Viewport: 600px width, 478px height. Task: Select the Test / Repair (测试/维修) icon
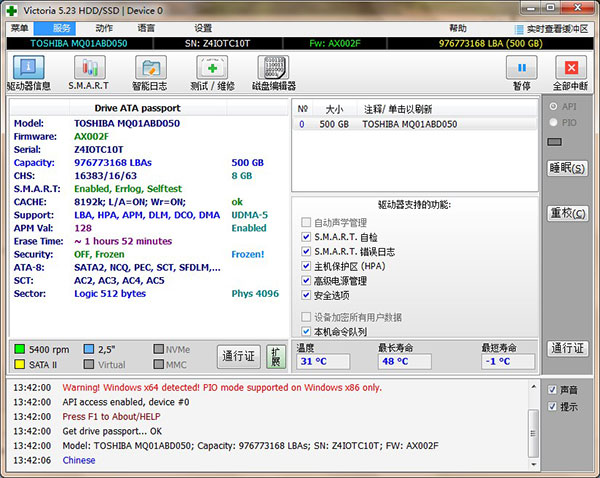pyautogui.click(x=213, y=68)
